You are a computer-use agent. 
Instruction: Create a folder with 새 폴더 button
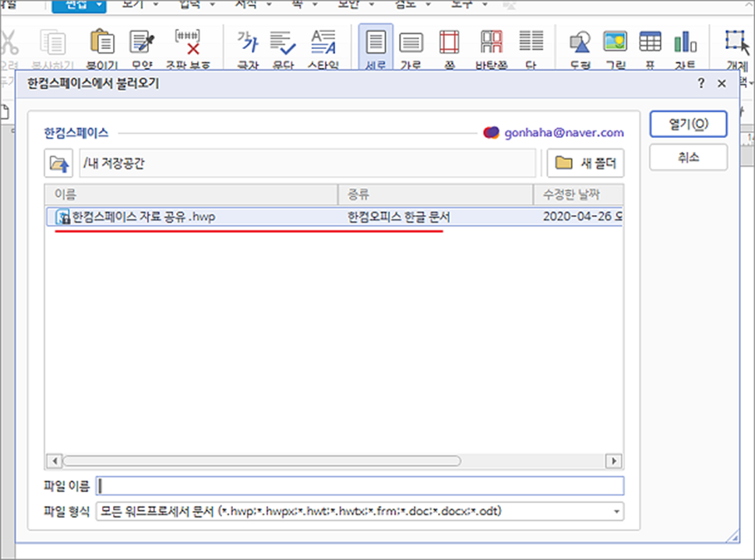click(585, 164)
